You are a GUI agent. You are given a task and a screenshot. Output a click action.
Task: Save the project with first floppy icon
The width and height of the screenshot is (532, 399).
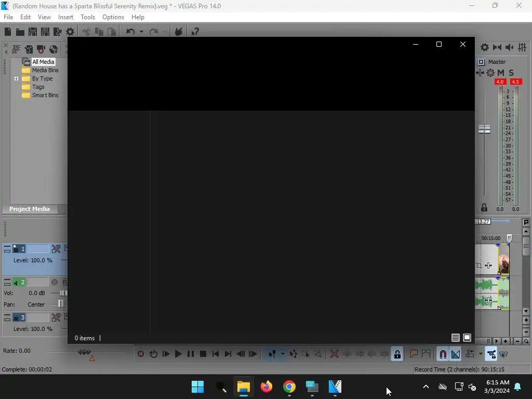click(x=33, y=32)
